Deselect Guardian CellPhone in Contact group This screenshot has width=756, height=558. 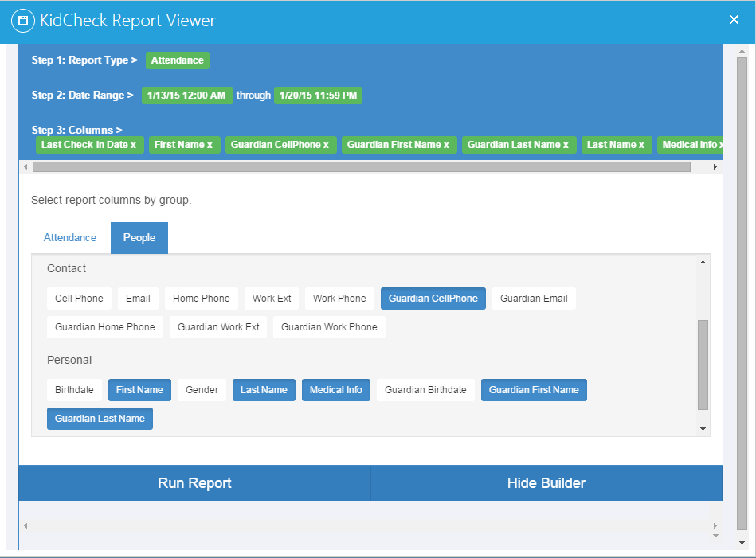[433, 299]
